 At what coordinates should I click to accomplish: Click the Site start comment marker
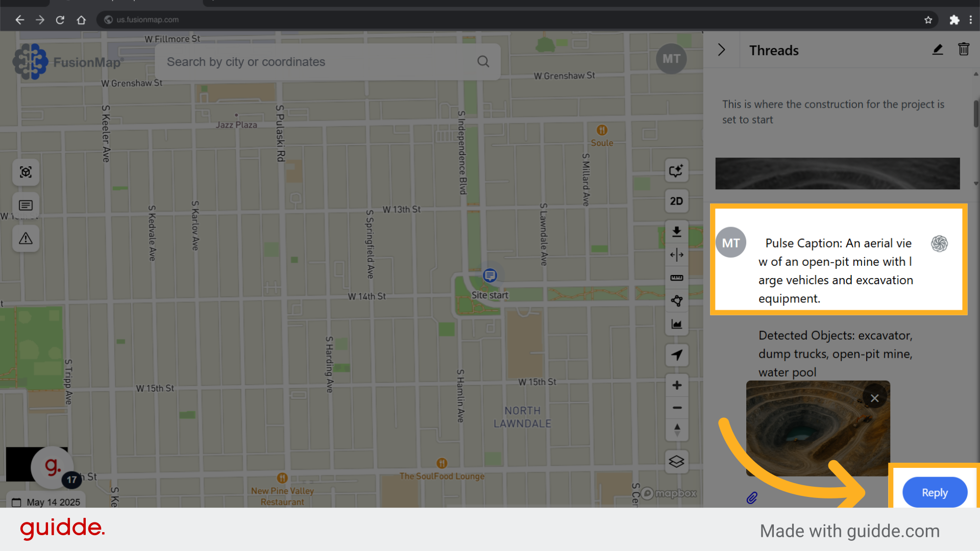pos(490,275)
